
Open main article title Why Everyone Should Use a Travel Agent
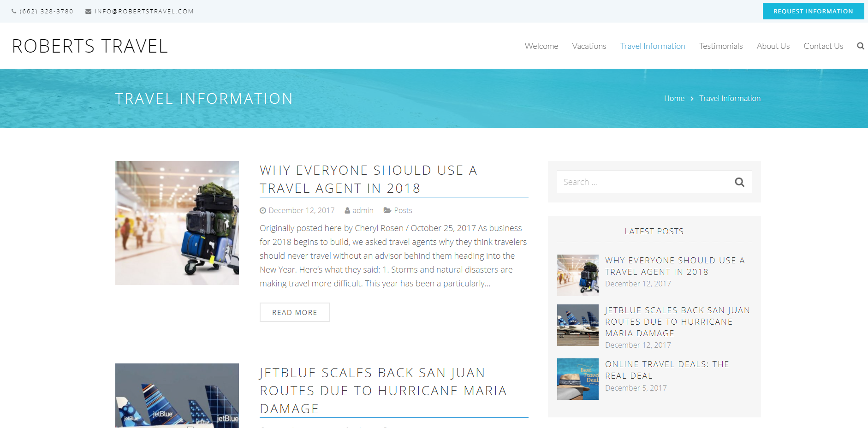(368, 179)
